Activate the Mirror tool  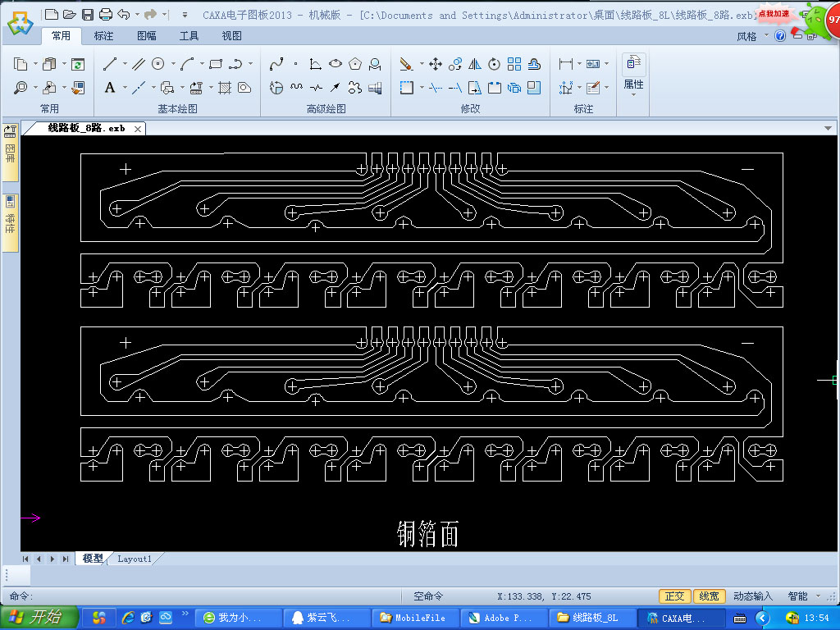point(475,64)
